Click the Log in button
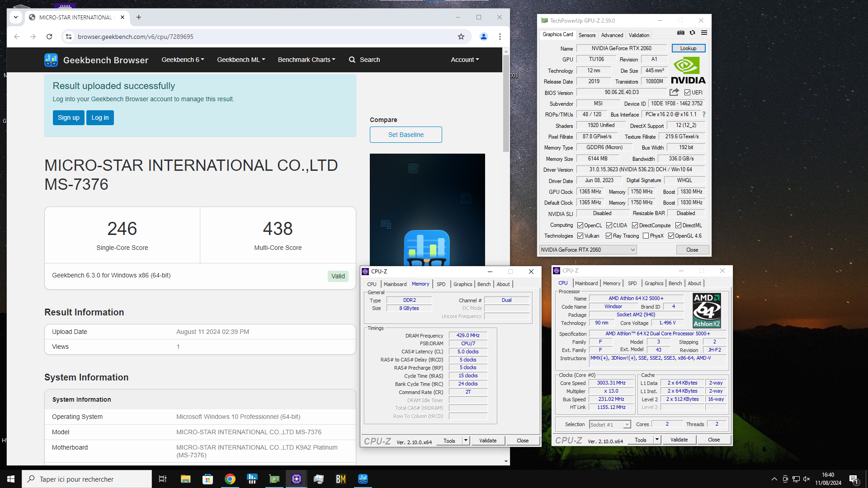The height and width of the screenshot is (488, 868). pos(100,117)
